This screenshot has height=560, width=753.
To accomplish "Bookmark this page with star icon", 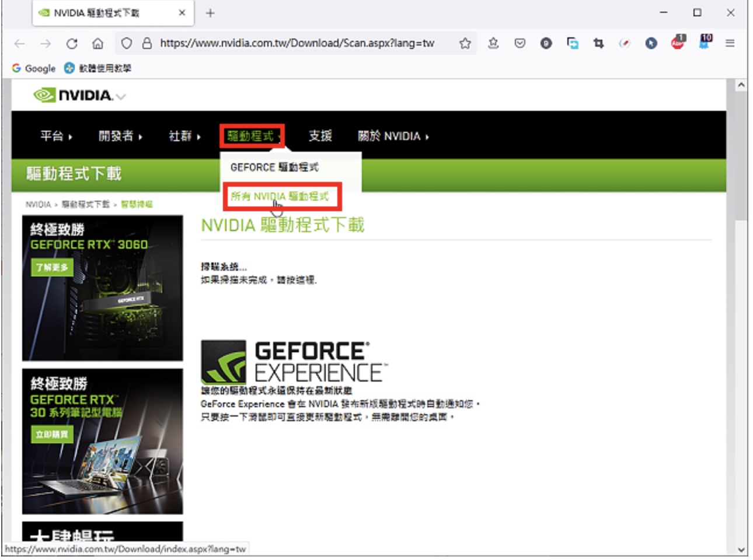I will [465, 43].
